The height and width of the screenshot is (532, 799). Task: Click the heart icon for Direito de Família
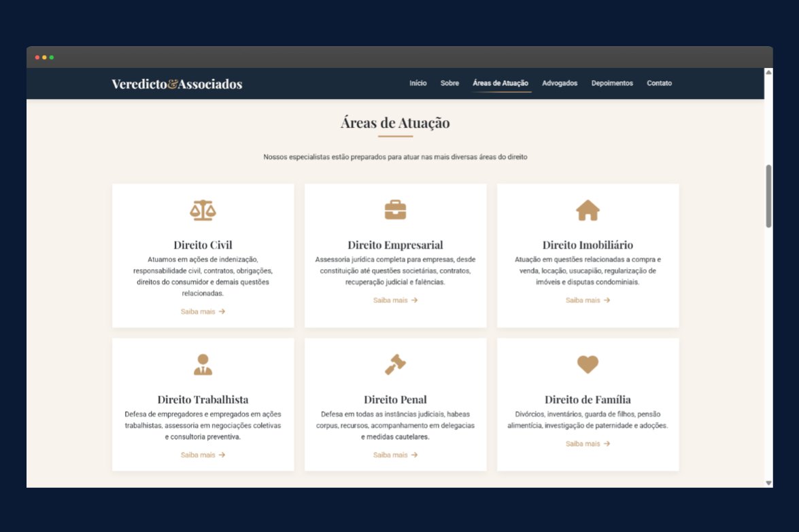click(588, 365)
